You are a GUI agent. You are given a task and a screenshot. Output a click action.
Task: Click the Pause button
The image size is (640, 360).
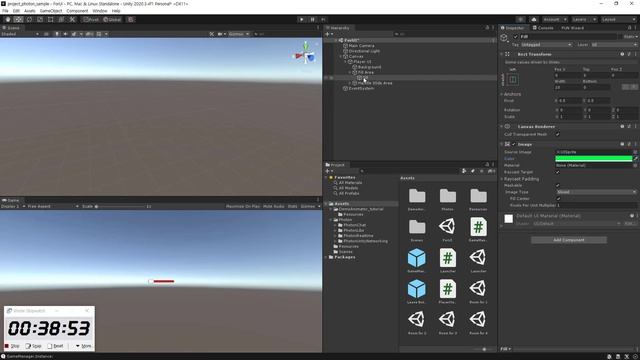[x=313, y=20]
